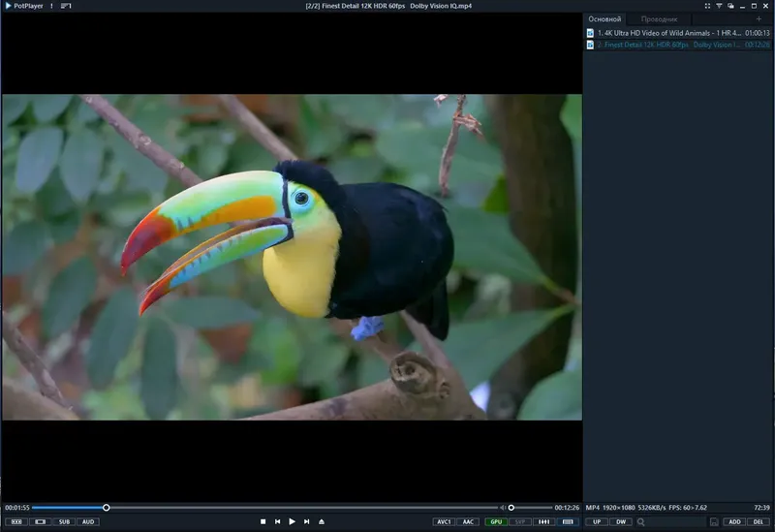
Task: Open the equalizer control panel button
Action: click(x=543, y=521)
